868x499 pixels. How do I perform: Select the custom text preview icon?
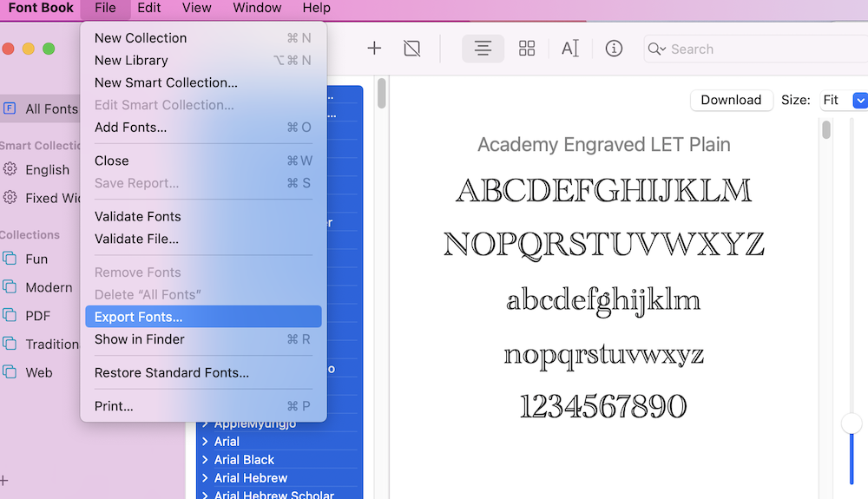coord(570,49)
